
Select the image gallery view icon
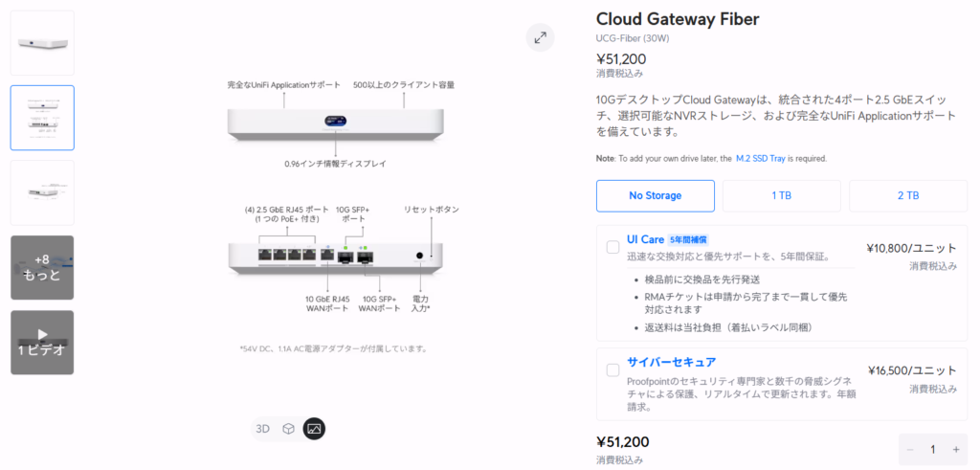[x=314, y=429]
